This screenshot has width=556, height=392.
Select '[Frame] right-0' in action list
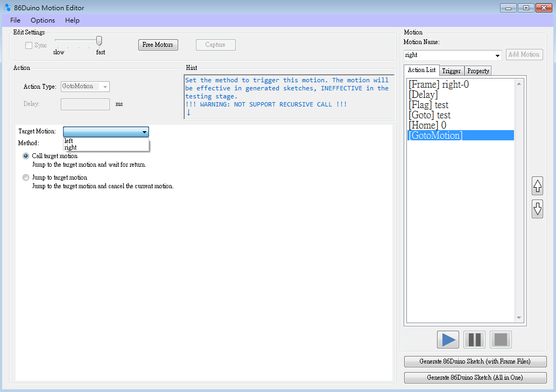click(461, 84)
